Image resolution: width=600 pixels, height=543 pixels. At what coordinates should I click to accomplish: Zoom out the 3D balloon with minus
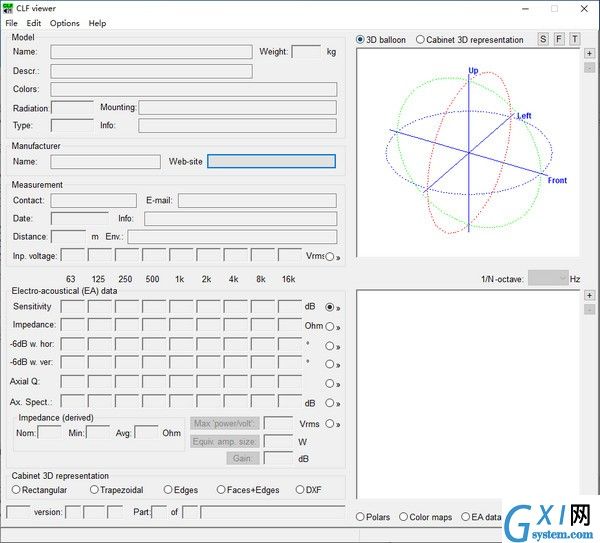(589, 68)
